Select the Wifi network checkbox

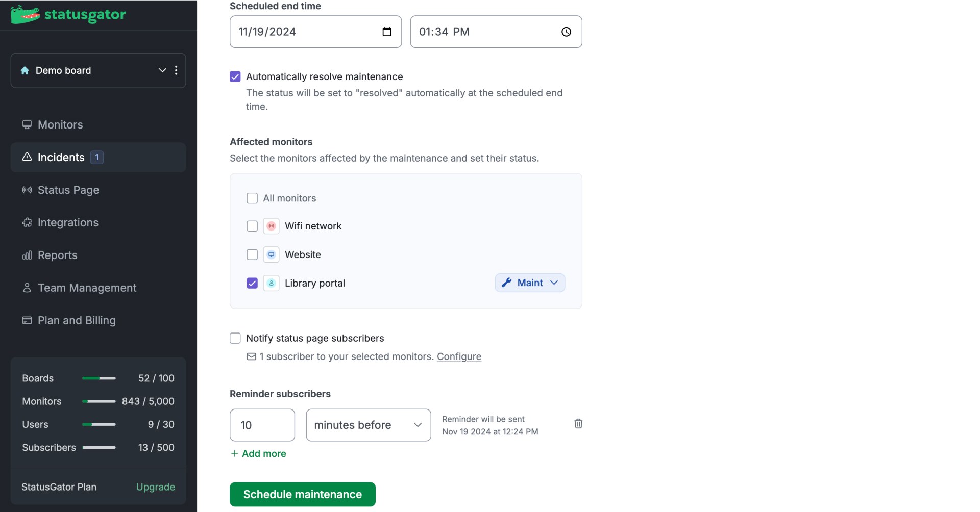coord(252,226)
